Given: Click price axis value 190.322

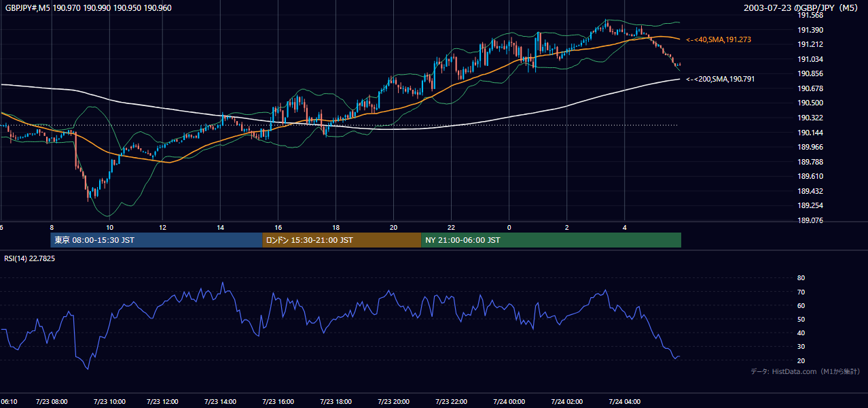Looking at the screenshot, I should [810, 118].
